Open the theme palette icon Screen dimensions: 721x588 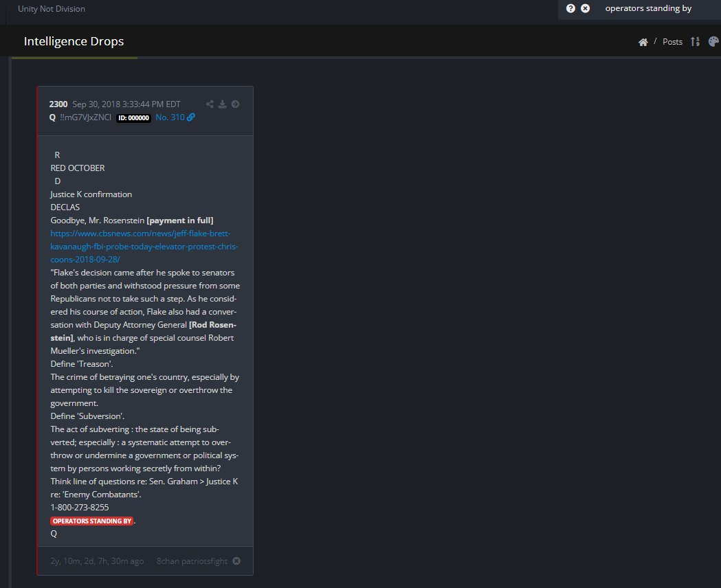(x=713, y=41)
